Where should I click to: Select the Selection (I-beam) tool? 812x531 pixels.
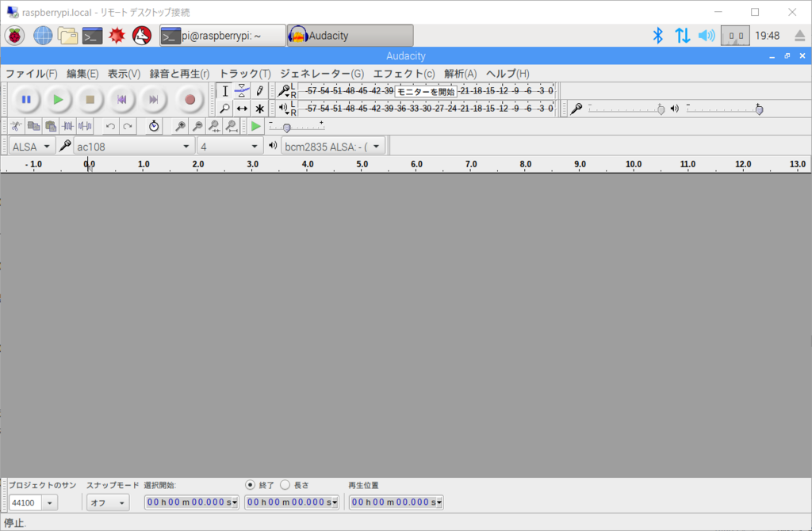point(224,91)
